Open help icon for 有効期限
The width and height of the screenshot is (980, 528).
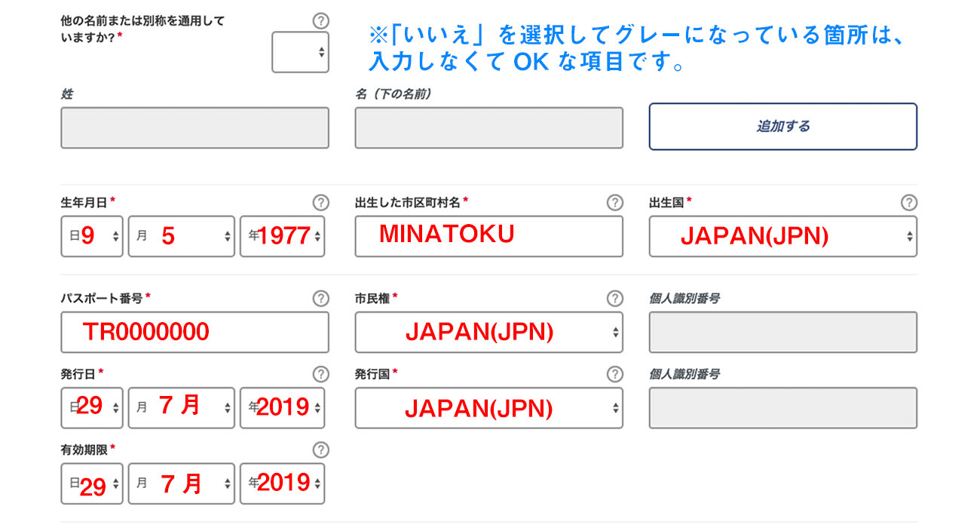coord(320,450)
